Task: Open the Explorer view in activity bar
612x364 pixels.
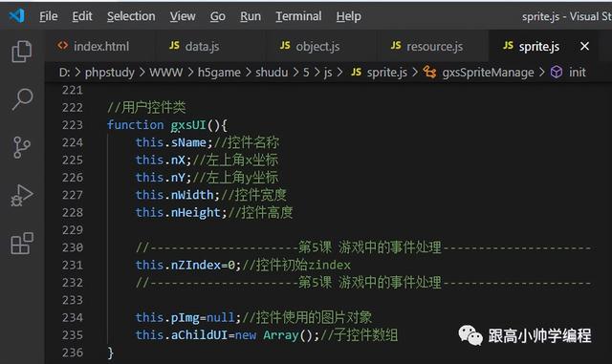Action: point(22,51)
